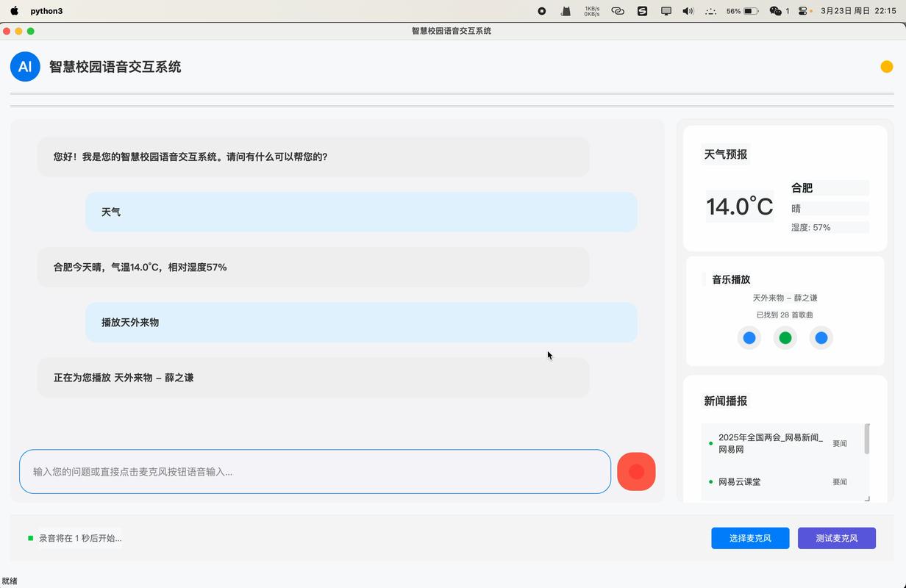Image resolution: width=906 pixels, height=588 pixels.
Task: Click the 录音将在 1 秒后开始 status text
Action: coord(80,538)
